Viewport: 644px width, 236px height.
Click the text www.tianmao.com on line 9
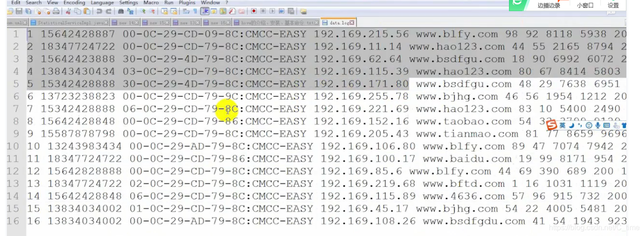click(467, 134)
